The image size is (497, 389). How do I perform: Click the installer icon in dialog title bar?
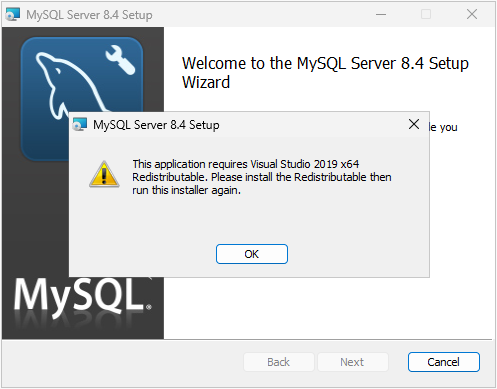(x=80, y=124)
